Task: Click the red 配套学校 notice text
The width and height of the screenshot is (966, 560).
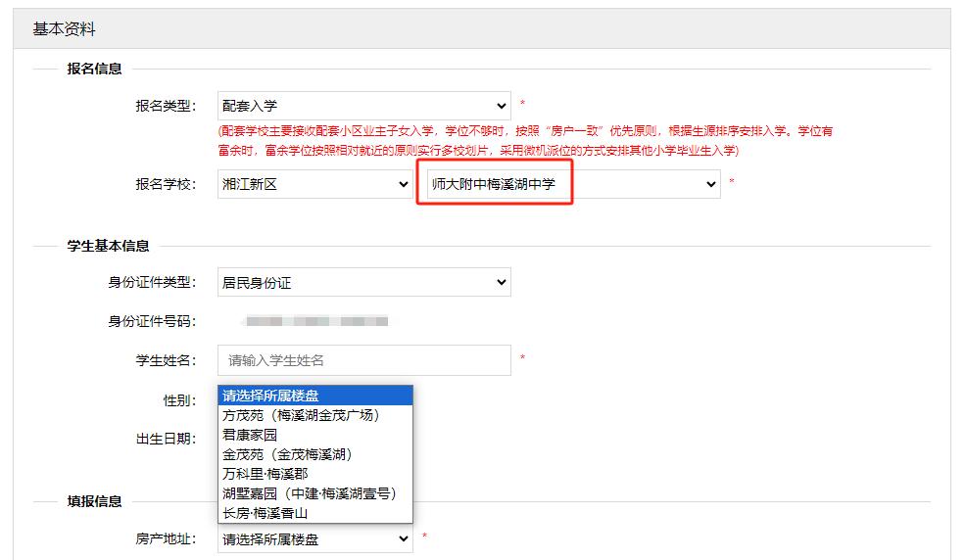Action: pos(525,140)
